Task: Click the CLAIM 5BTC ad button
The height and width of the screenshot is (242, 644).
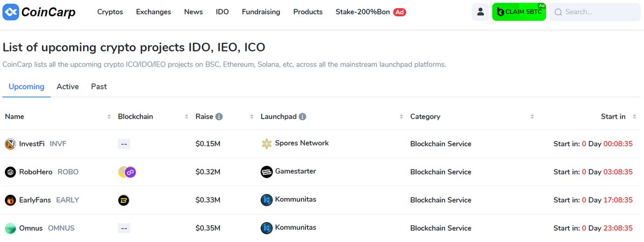Action: pos(519,12)
